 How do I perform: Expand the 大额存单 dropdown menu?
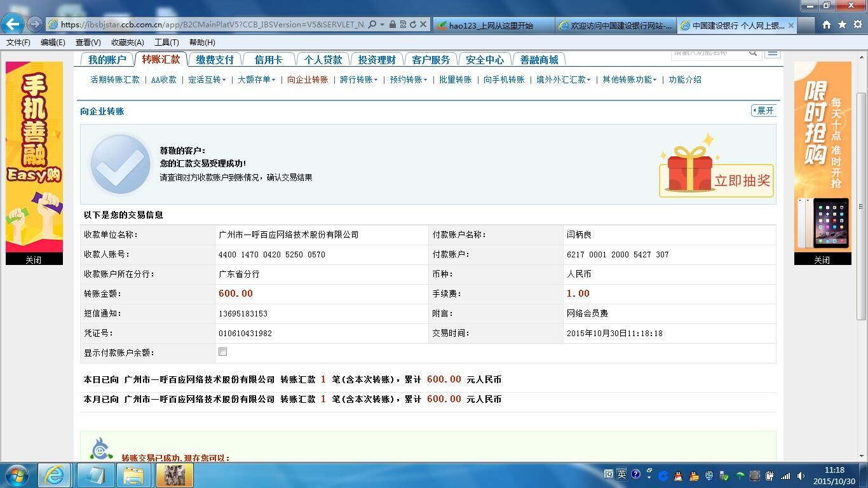click(x=256, y=80)
